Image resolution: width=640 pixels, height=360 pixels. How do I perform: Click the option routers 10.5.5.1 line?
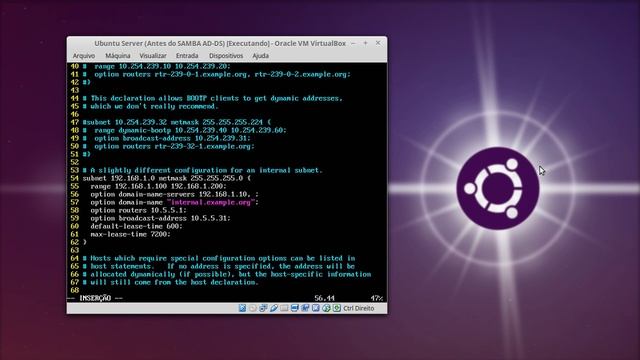pos(138,210)
